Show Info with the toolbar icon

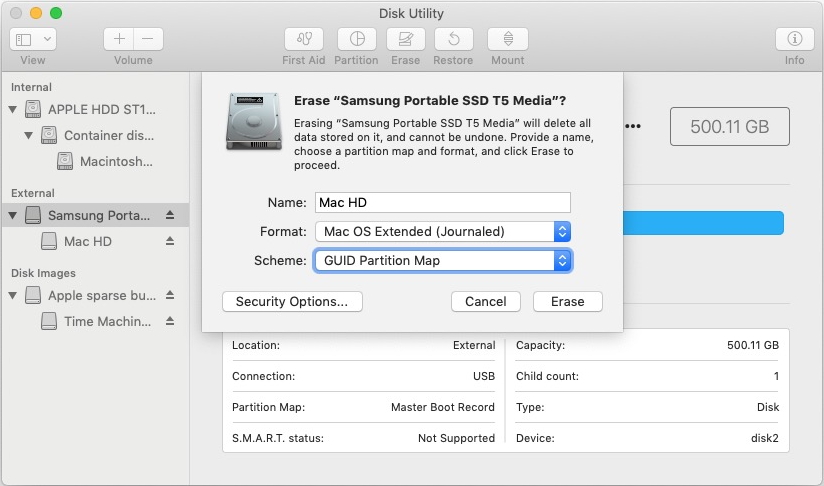click(795, 39)
